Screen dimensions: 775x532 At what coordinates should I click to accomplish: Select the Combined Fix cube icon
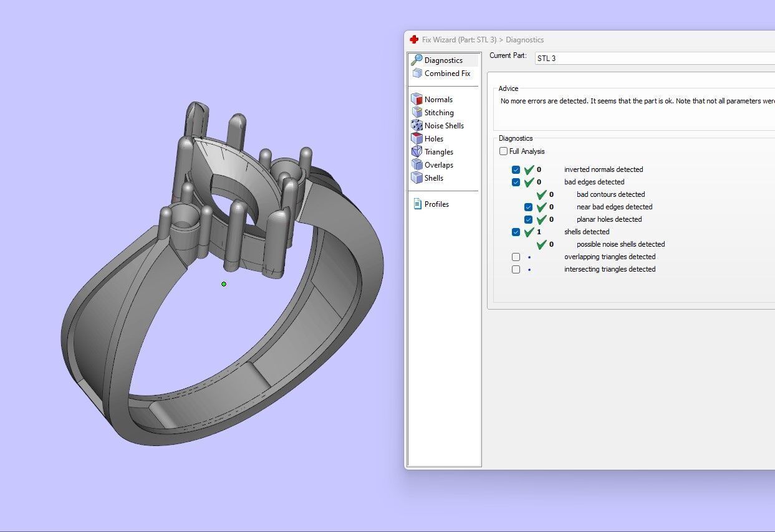(417, 74)
